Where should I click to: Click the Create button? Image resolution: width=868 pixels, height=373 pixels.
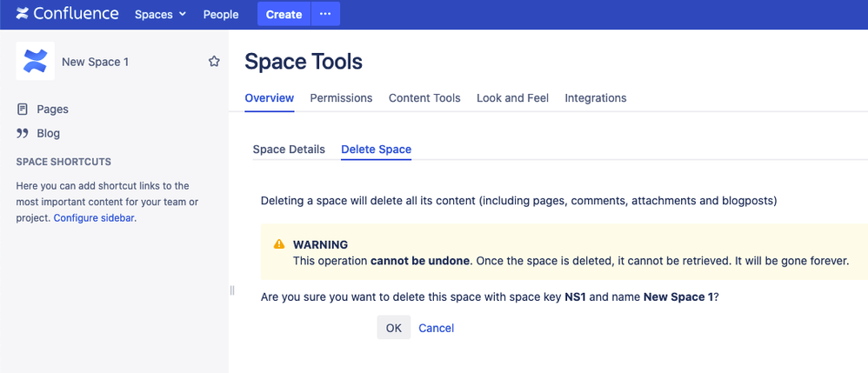click(284, 15)
